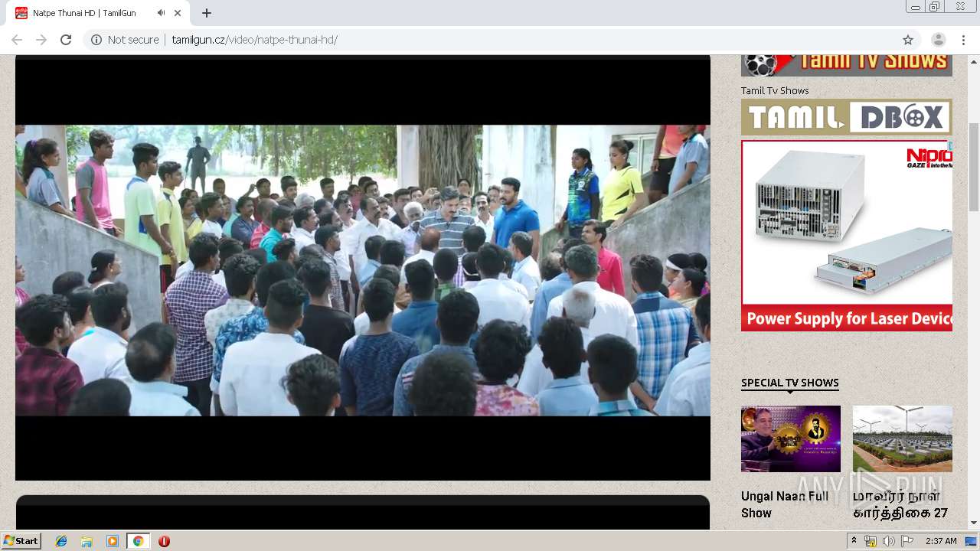Open Ungal Naan Full Show thumbnail
Screen dimensions: 980x551
pyautogui.click(x=791, y=439)
